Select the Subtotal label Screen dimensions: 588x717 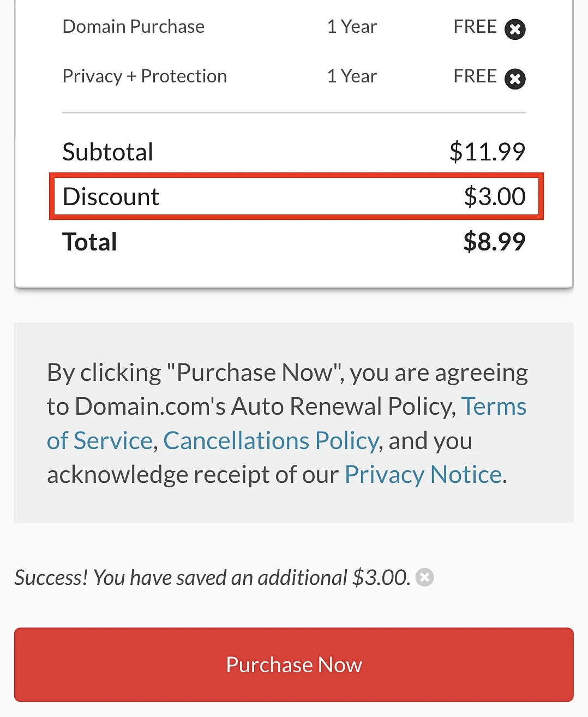click(x=107, y=152)
